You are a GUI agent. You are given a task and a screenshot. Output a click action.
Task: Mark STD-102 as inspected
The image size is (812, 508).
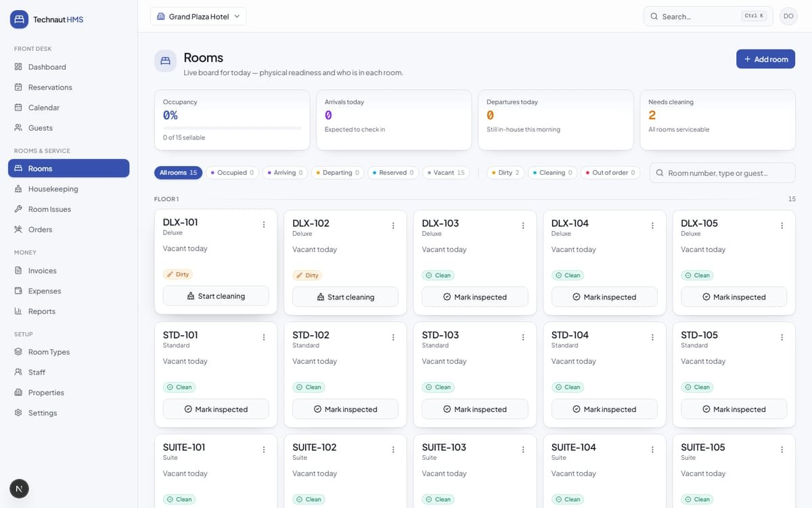[x=345, y=409]
